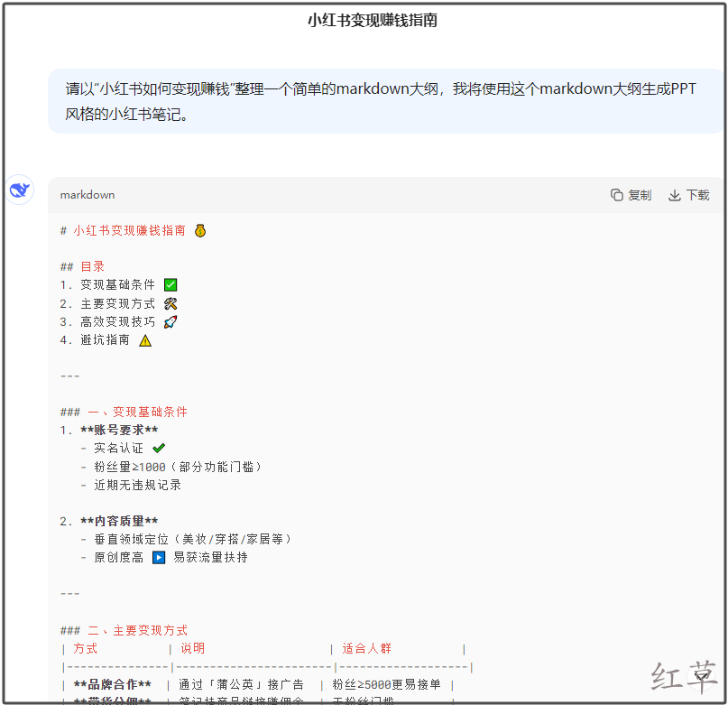Click the line 实名认证

118,448
